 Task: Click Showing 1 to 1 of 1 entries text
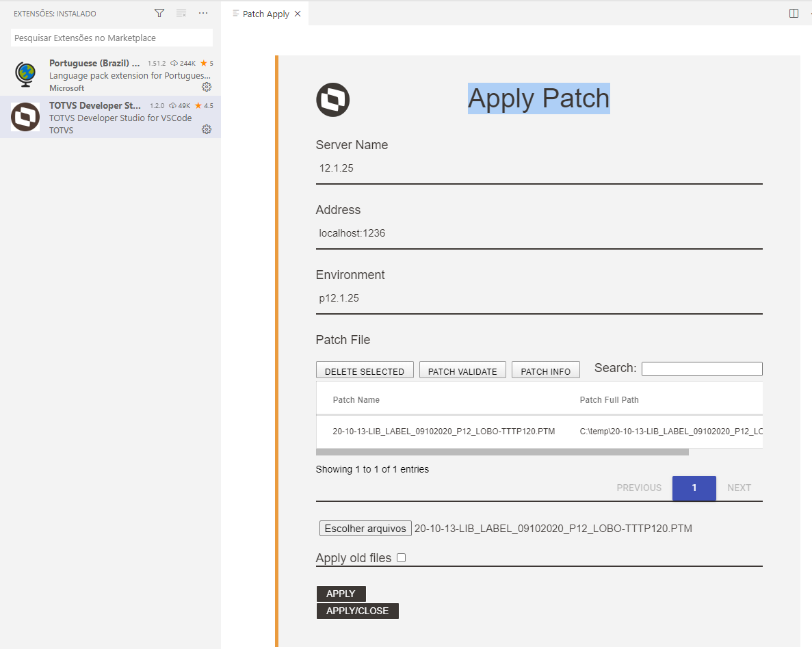click(372, 469)
